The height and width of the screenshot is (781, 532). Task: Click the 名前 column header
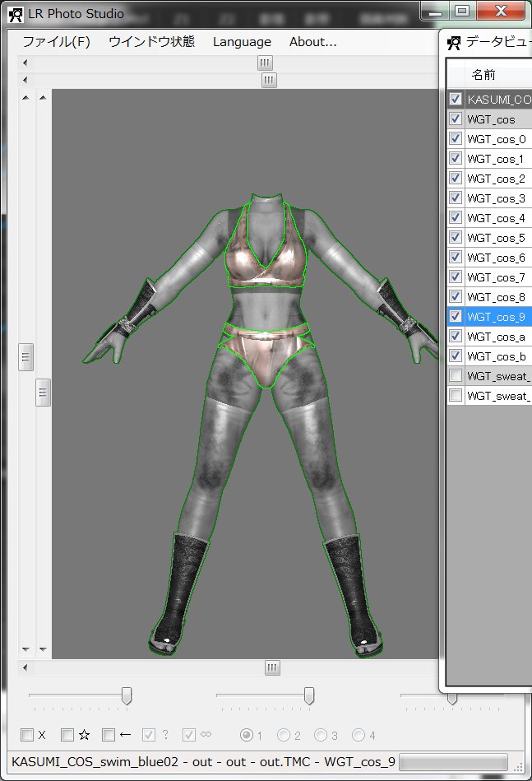tap(498, 75)
